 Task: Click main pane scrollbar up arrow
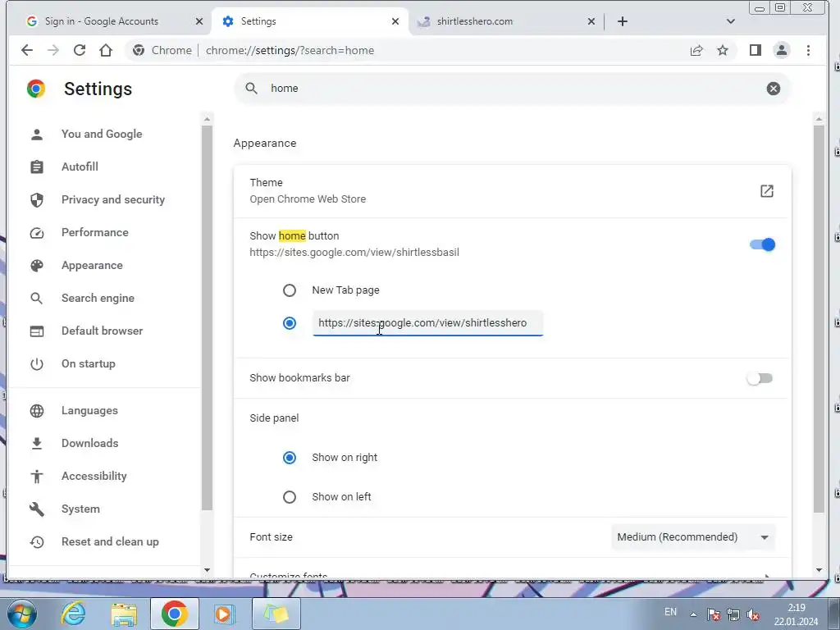[x=818, y=118]
